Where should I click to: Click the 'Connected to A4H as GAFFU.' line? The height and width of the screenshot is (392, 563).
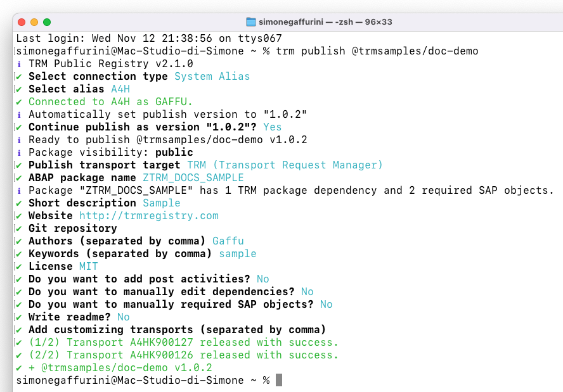[110, 102]
